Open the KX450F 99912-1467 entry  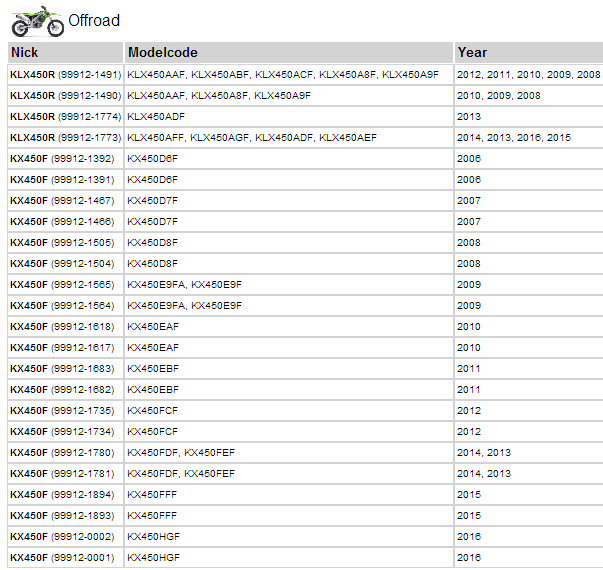click(61, 201)
